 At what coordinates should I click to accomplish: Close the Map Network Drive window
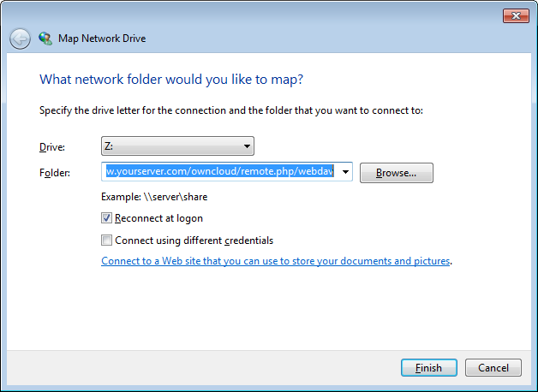click(514, 15)
